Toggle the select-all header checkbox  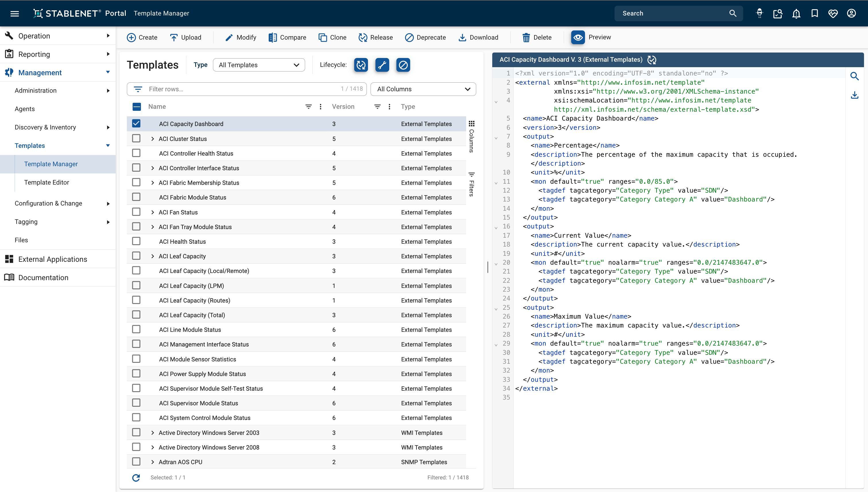click(137, 107)
